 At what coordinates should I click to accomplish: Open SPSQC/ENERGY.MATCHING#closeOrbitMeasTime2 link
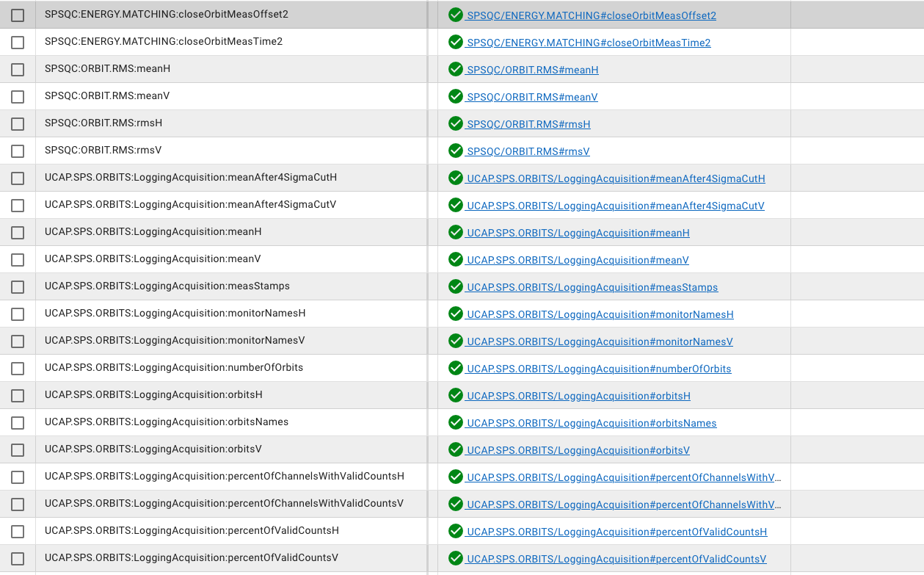click(589, 43)
